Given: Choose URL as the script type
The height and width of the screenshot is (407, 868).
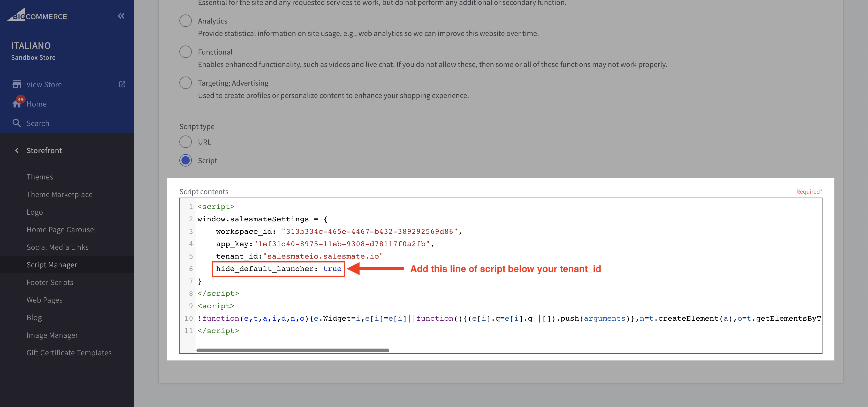Looking at the screenshot, I should pyautogui.click(x=185, y=142).
